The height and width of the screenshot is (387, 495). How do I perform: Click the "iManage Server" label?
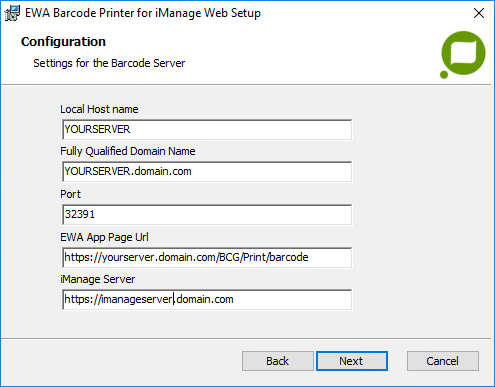[x=98, y=279]
